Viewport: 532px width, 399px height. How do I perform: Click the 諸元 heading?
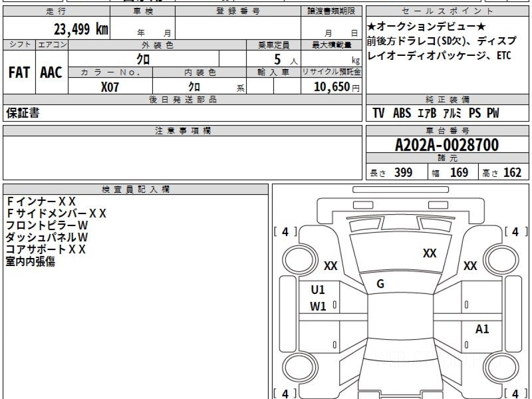(447, 158)
